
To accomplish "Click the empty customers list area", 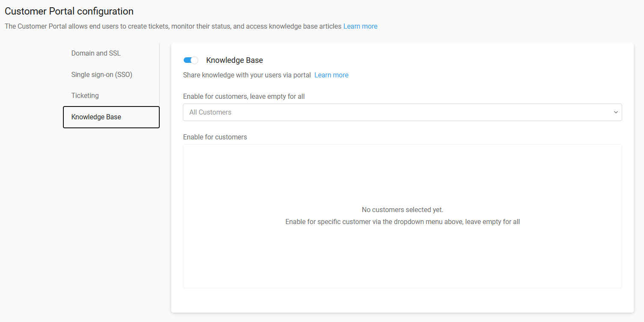I will tap(402, 257).
